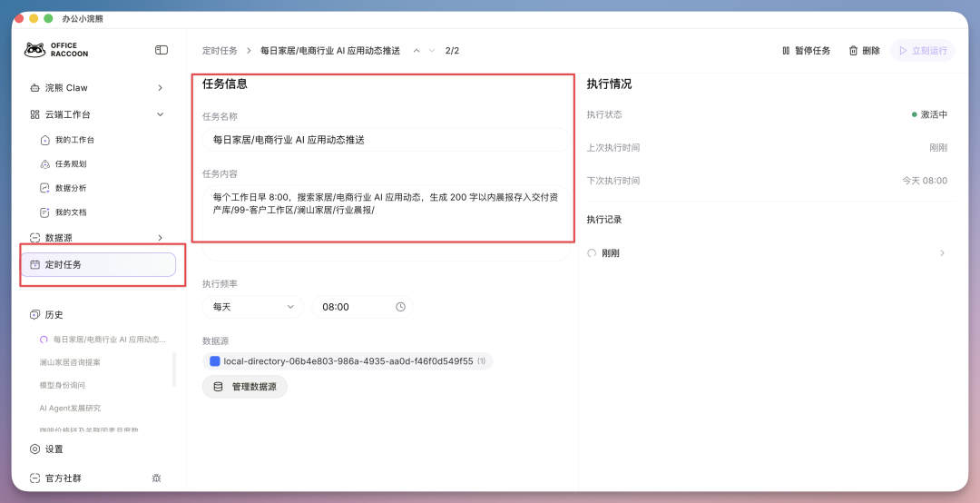980x503 pixels.
Task: Expand the 数据源 chevron
Action: [160, 238]
